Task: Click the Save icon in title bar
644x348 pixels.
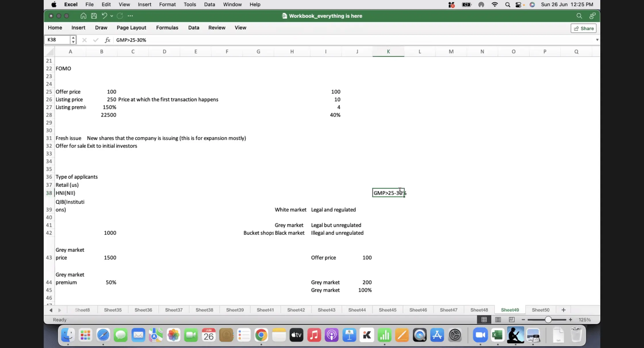Action: tap(94, 16)
